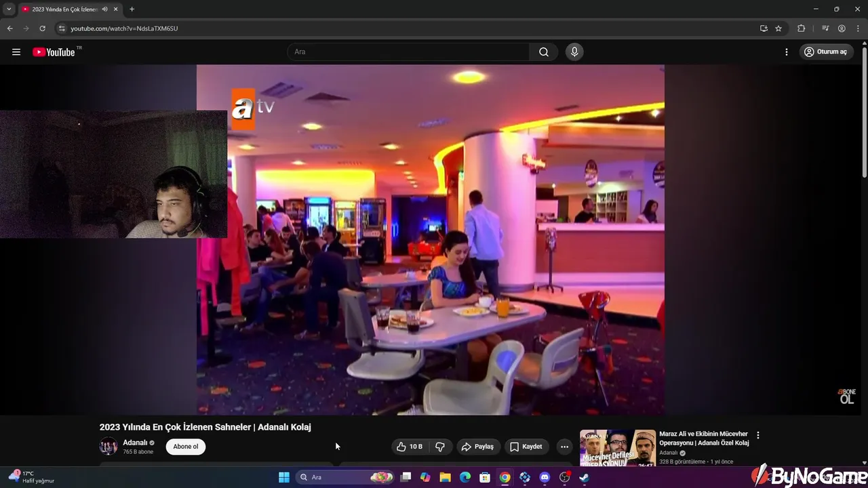Open more actions ellipsis under the video
This screenshot has width=868, height=488.
coord(564,447)
